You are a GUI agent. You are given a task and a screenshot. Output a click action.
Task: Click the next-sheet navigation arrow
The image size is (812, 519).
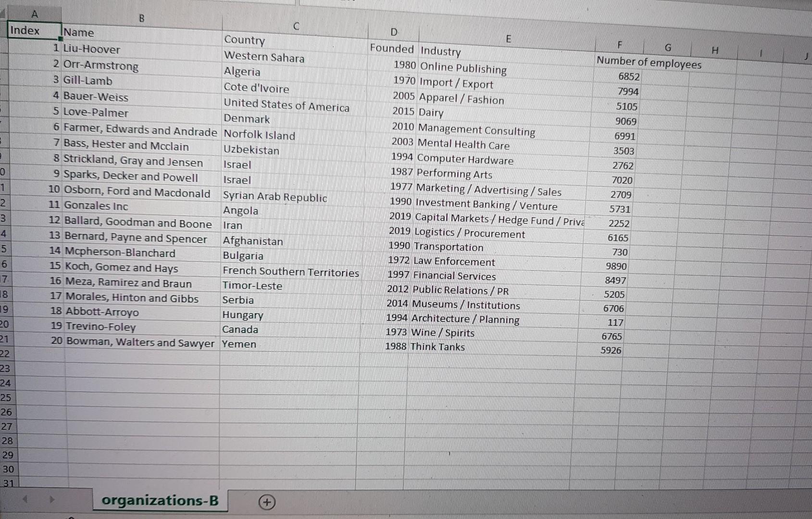click(52, 500)
